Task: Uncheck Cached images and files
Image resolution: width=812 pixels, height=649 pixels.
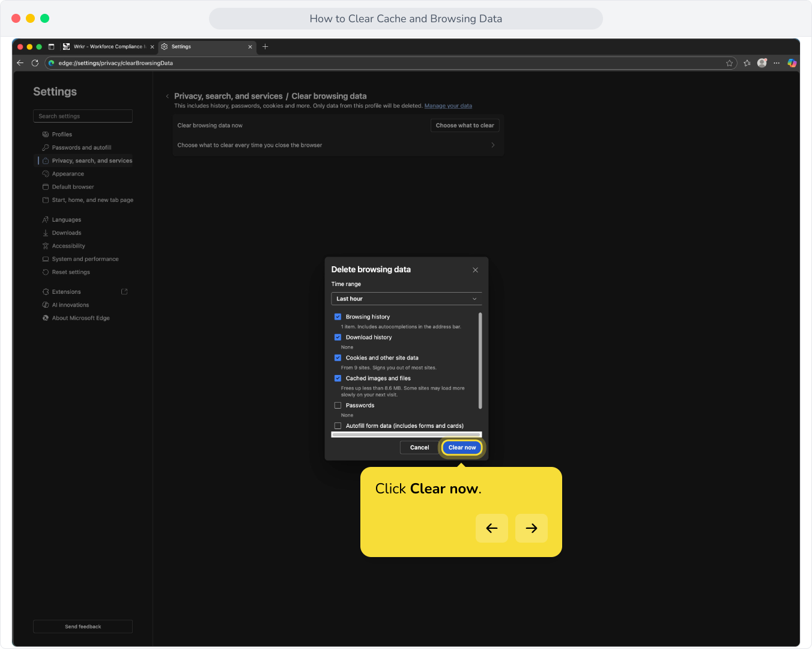Action: click(x=338, y=378)
